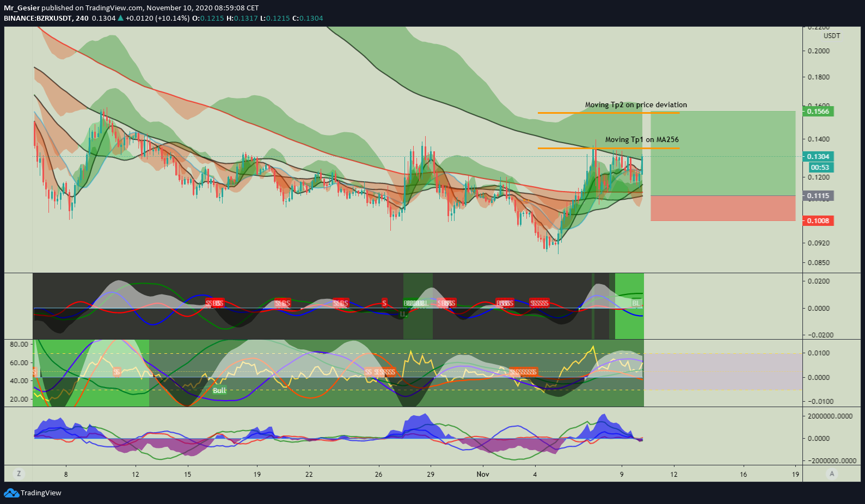Select the shaded RSI range box right of the RSI pane
865x504 pixels.
pos(723,372)
